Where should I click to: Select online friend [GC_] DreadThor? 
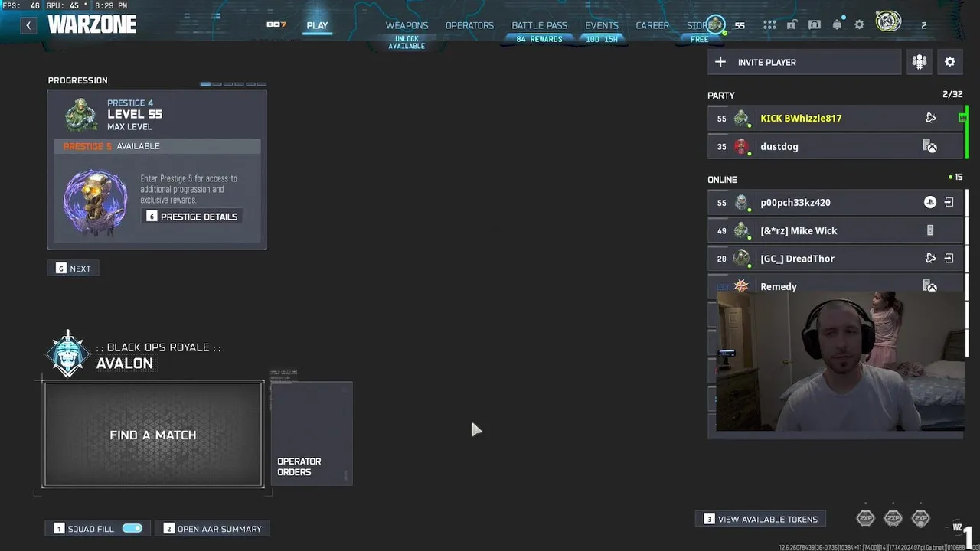point(835,259)
